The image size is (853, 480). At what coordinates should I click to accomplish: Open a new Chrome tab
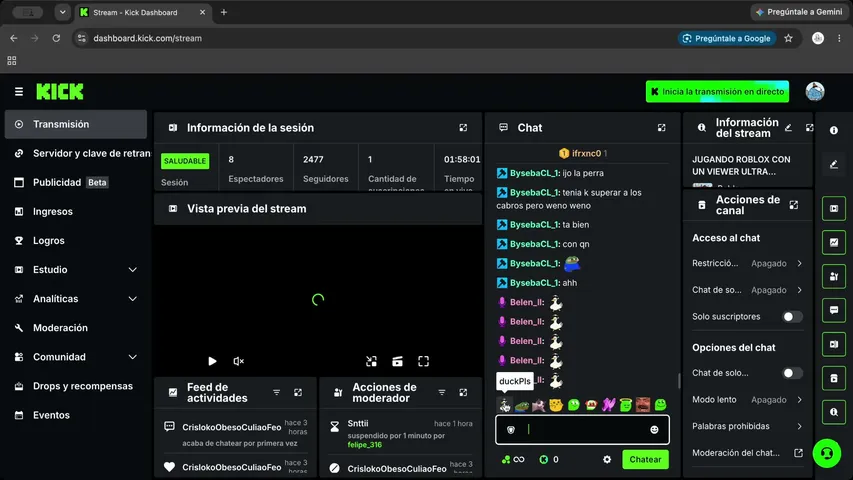point(224,12)
